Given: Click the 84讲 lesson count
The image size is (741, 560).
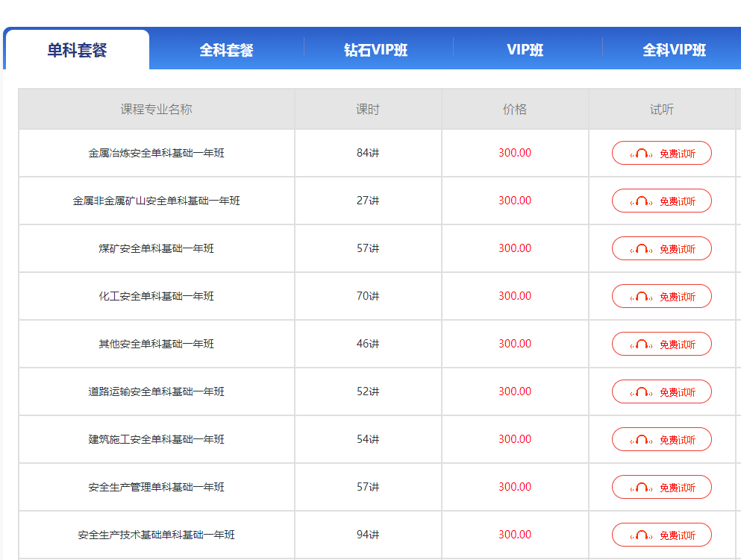Looking at the screenshot, I should coord(368,153).
